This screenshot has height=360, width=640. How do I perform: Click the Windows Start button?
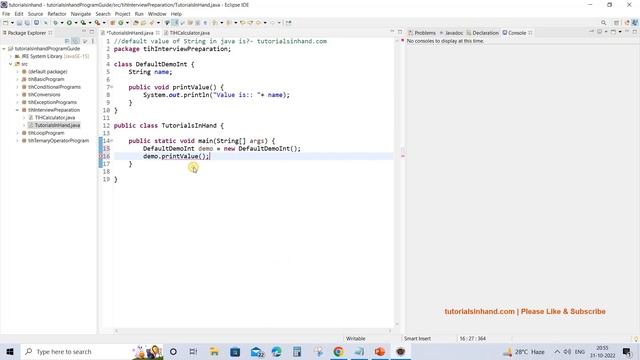tap(10, 351)
